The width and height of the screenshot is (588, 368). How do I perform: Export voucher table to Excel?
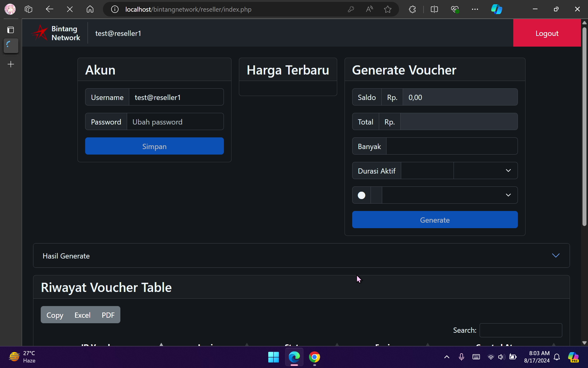(x=82, y=315)
